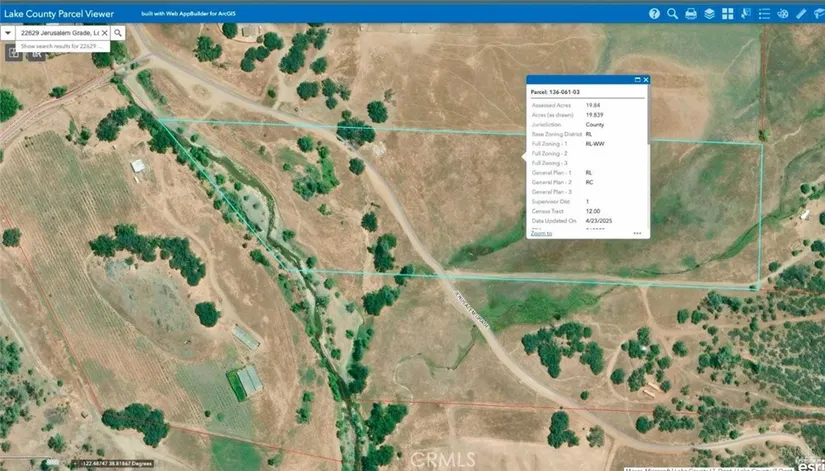The width and height of the screenshot is (825, 471).
Task: Activate the Select features tool
Action: pyautogui.click(x=746, y=14)
